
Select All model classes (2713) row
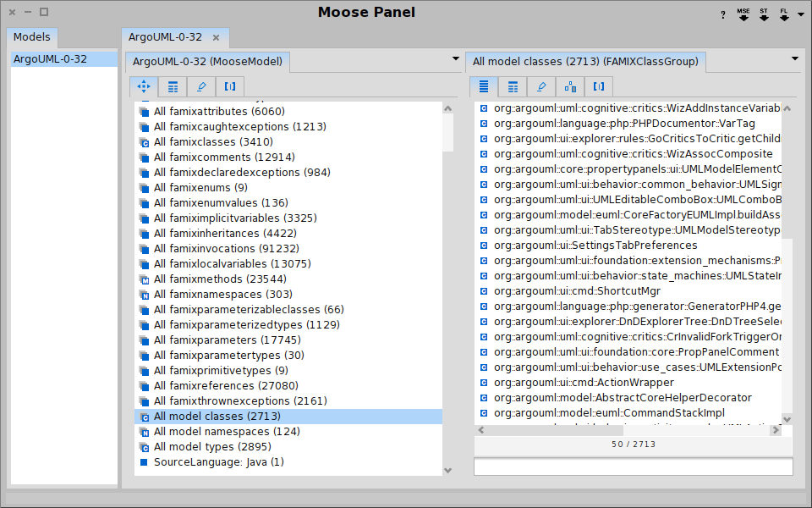coord(288,417)
